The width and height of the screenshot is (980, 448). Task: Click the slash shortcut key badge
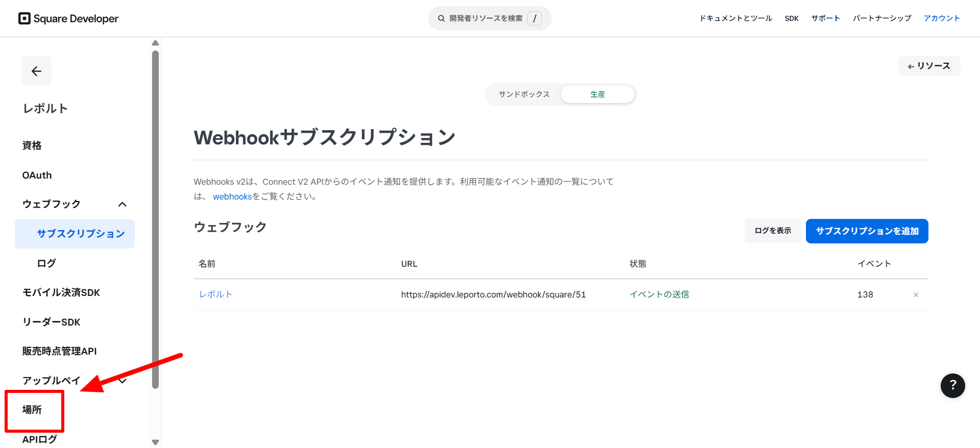534,18
